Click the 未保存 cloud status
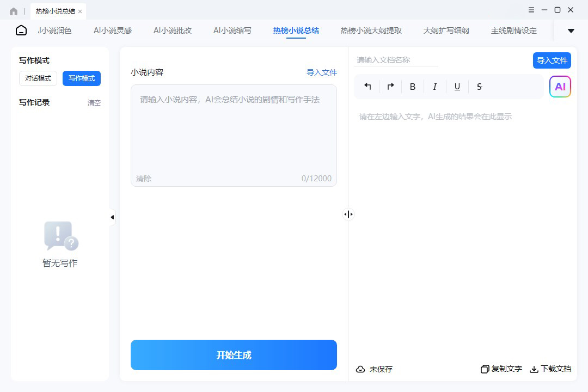588x392 pixels. tap(374, 369)
